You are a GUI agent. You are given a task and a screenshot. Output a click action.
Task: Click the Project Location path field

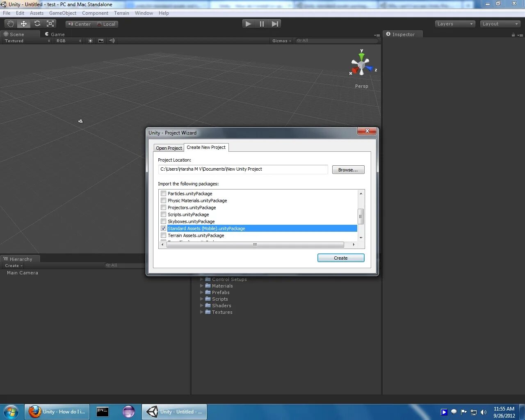(x=243, y=169)
